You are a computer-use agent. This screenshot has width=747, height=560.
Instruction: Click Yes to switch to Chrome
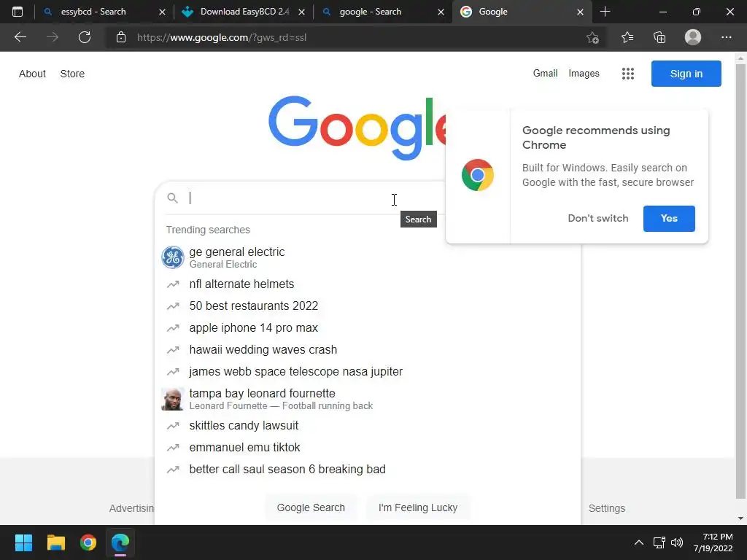[669, 219]
